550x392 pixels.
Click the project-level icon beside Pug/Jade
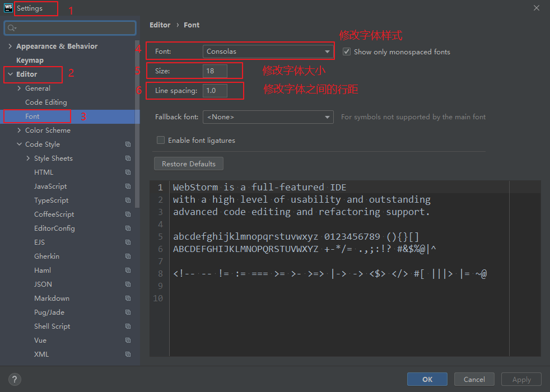click(128, 312)
